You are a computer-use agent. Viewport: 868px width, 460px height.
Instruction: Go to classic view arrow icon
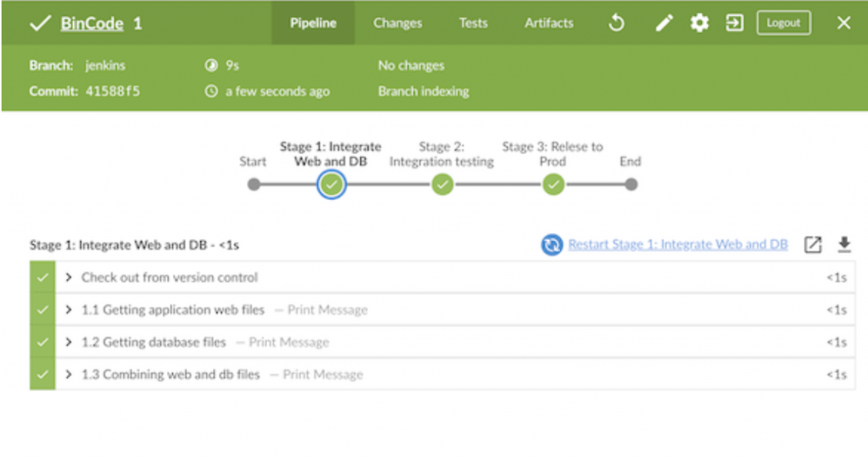click(735, 23)
